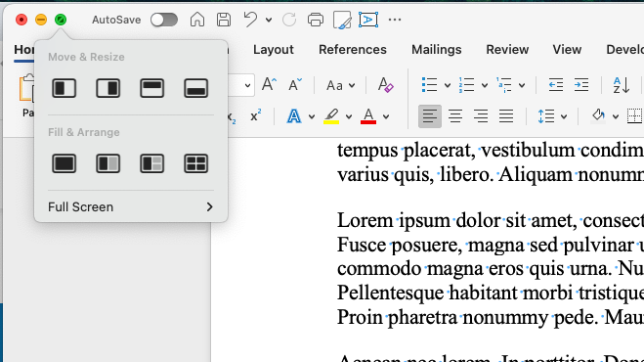Open the Full Screen submenu

tap(131, 206)
